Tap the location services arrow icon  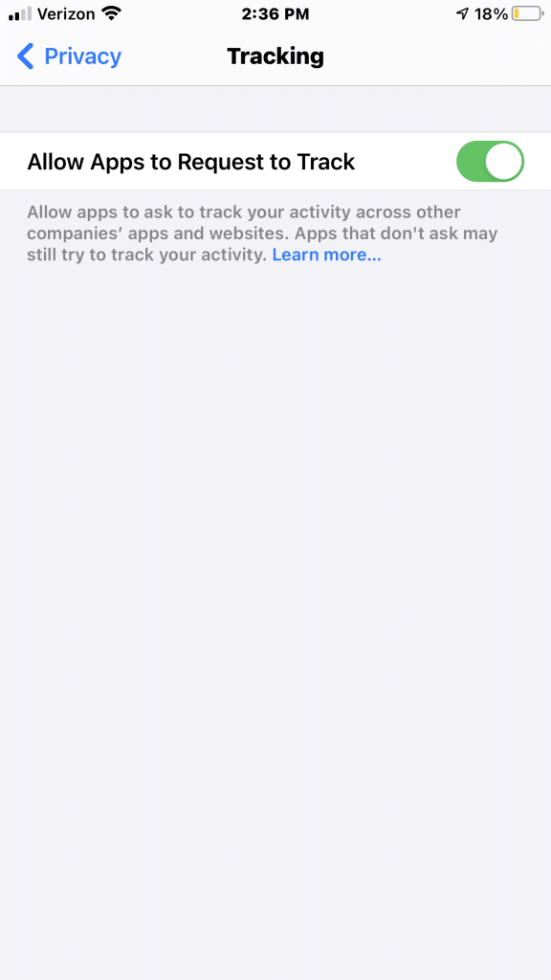point(462,13)
